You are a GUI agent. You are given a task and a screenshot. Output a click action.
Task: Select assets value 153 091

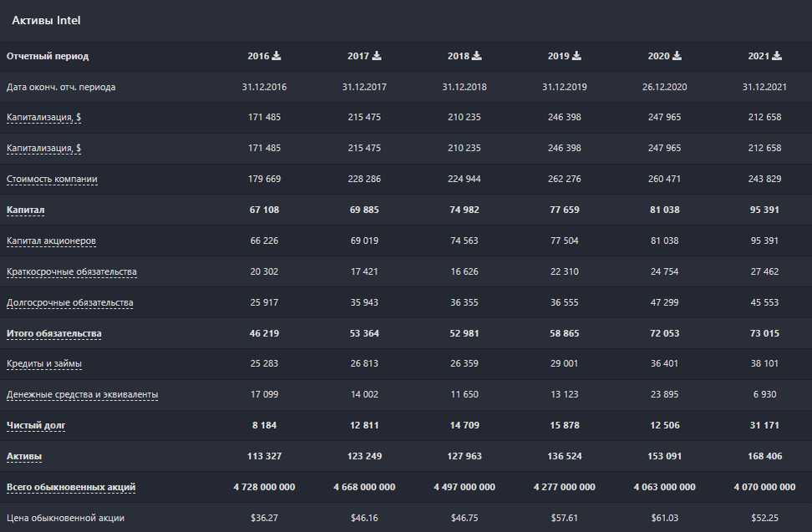664,457
